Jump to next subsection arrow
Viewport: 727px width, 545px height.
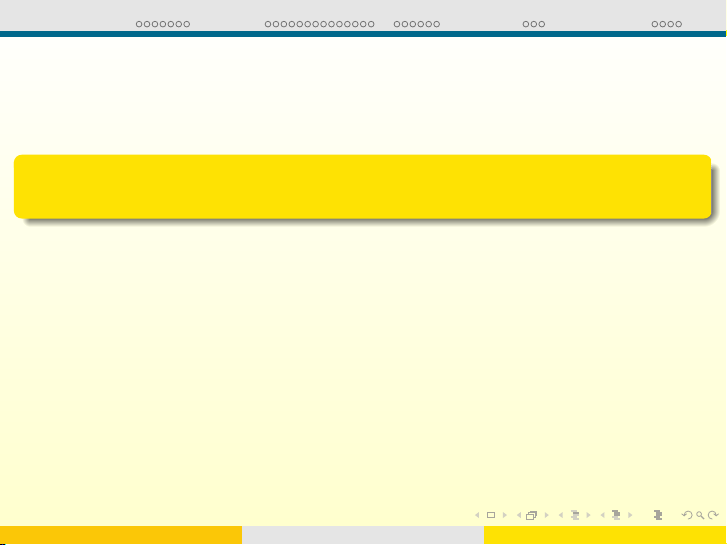[588, 515]
